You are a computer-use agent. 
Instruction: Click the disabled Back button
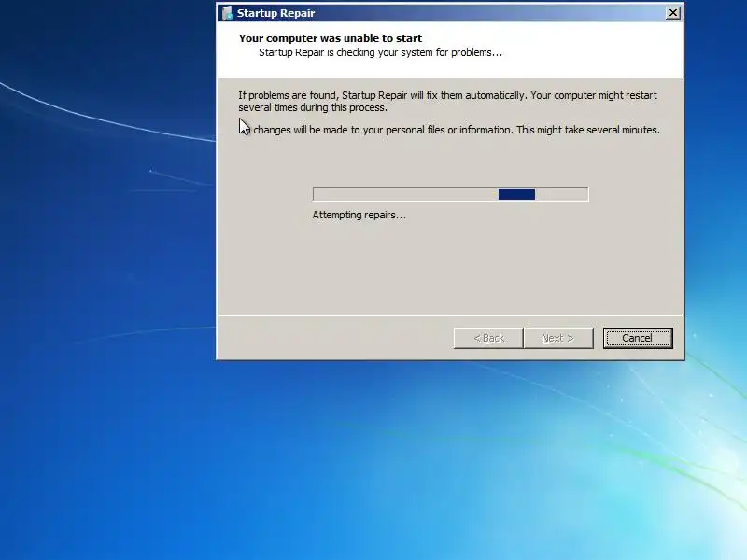(488, 338)
